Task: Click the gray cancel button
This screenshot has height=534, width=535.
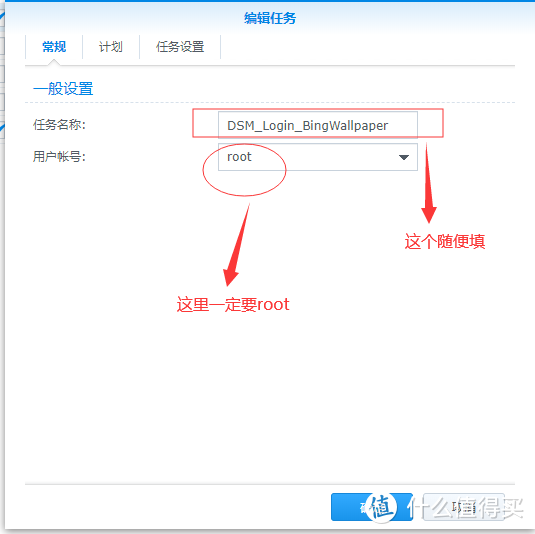Action: [x=464, y=507]
